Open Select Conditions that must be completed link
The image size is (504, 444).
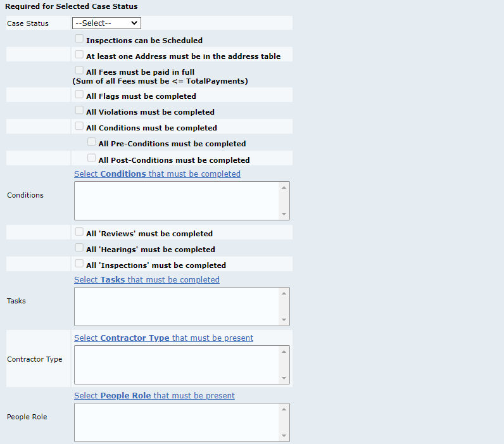point(157,174)
